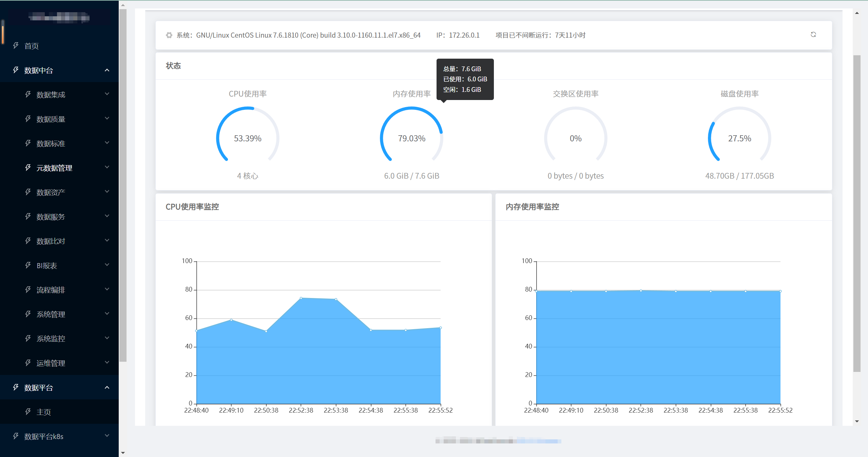Click the blurred logo at sidebar top
This screenshot has height=457, width=868.
(x=59, y=17)
